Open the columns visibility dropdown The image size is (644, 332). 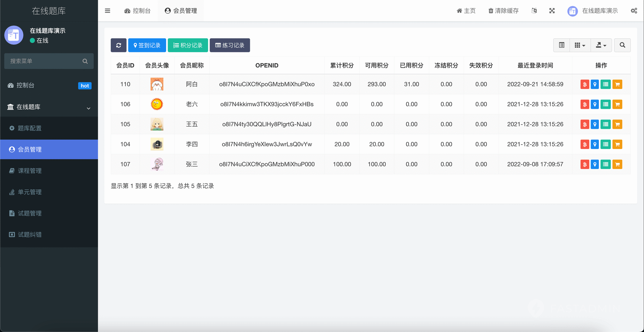pyautogui.click(x=580, y=45)
